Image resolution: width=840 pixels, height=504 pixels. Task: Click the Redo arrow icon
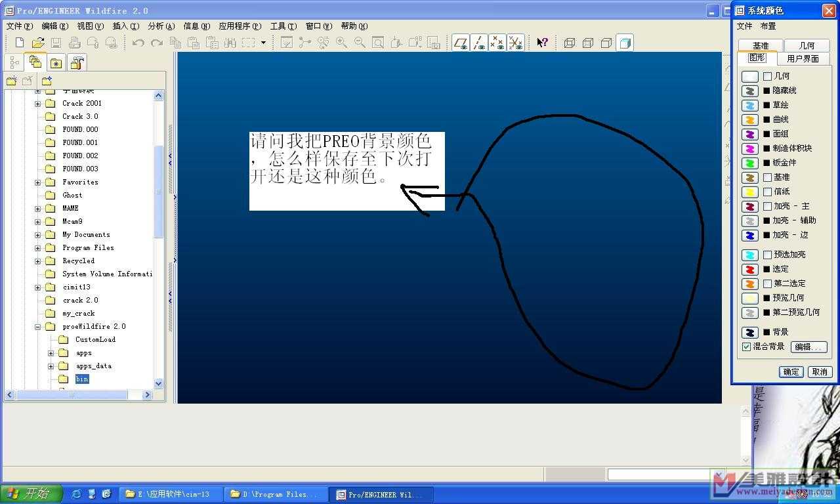click(x=156, y=43)
